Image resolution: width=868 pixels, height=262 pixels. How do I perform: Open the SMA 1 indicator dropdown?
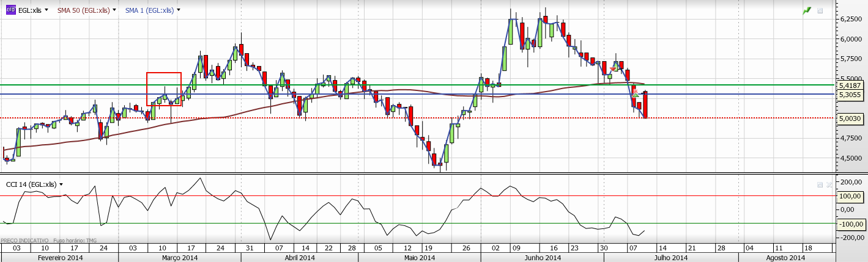pyautogui.click(x=178, y=10)
